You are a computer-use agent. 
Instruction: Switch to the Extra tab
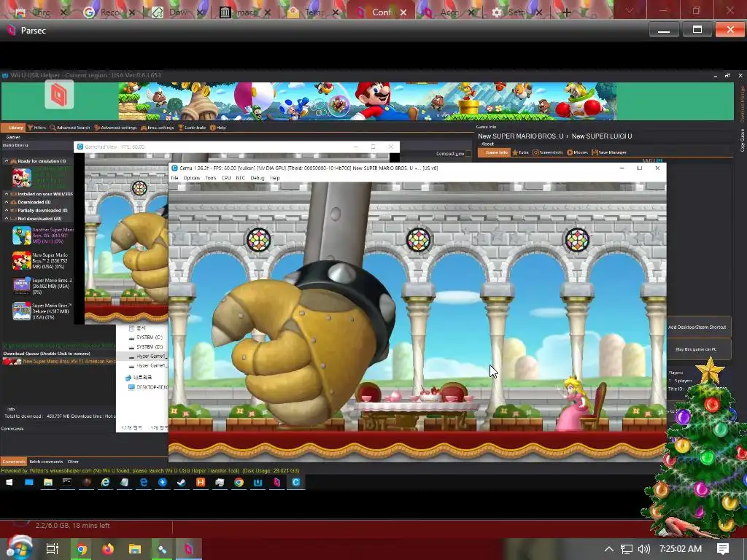(x=520, y=152)
